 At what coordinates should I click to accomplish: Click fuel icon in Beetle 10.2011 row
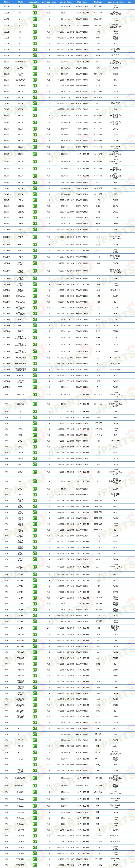point(35,395)
